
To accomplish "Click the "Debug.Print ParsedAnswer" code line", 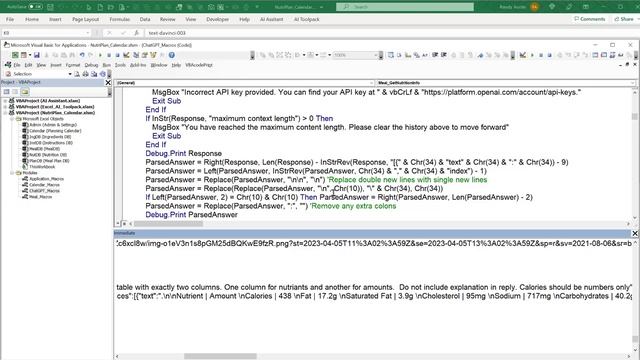I will pyautogui.click(x=191, y=215).
